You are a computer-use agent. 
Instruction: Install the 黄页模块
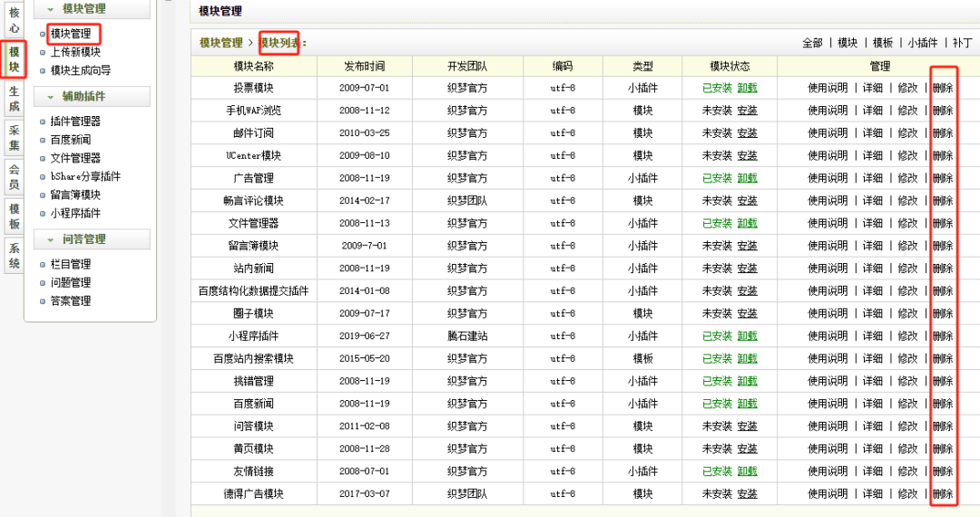click(x=748, y=449)
